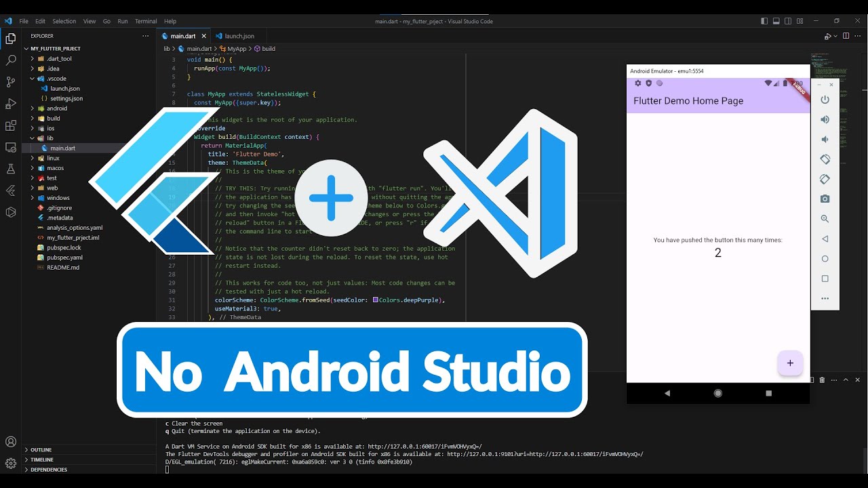Screen dimensions: 868x488
Task: Open Source Control view in activity bar
Action: pyautogui.click(x=11, y=82)
